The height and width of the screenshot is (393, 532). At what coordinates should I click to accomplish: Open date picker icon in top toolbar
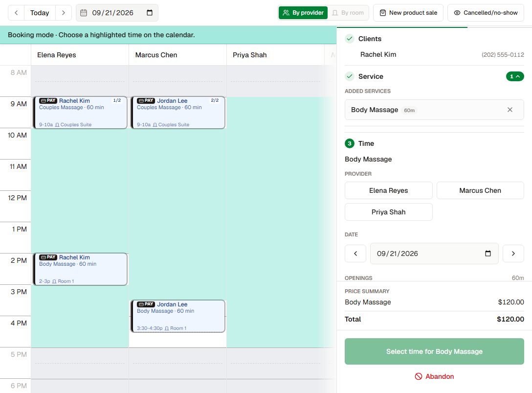(150, 13)
